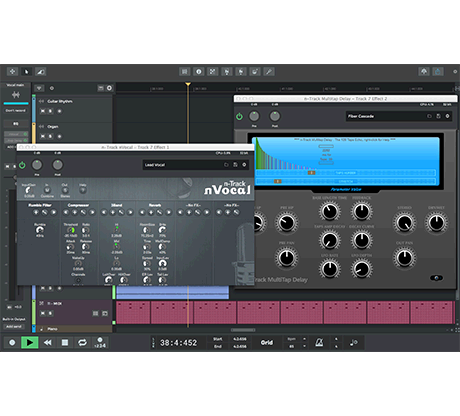
Task: Click the 38:4:452 time display
Action: pyautogui.click(x=178, y=343)
